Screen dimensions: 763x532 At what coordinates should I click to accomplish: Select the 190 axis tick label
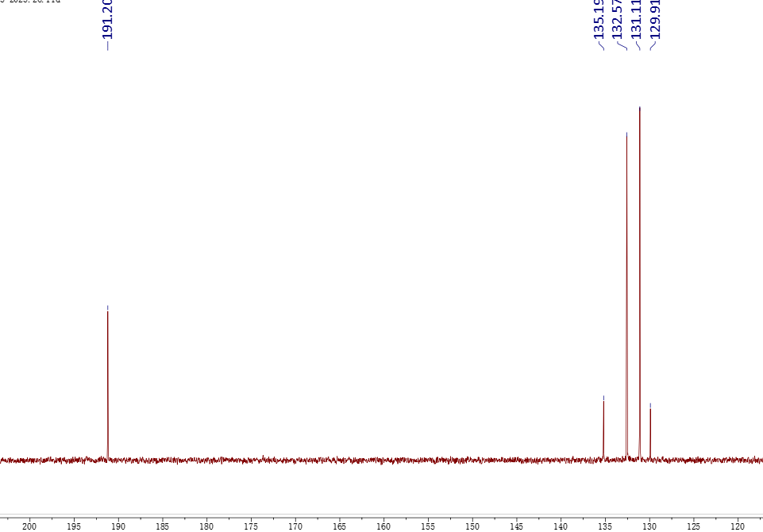118,526
